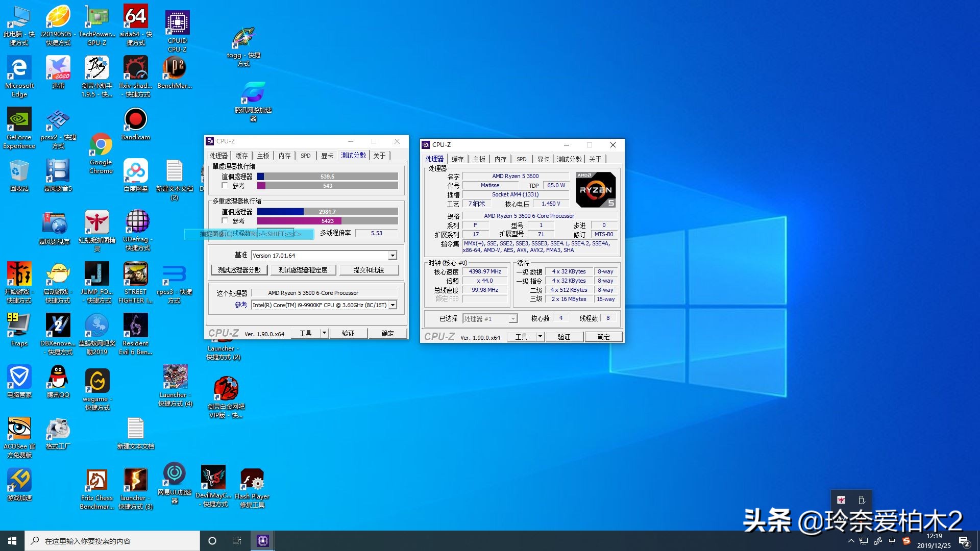The height and width of the screenshot is (551, 980).
Task: Expand the benchmark Version 17.01.64 dropdown
Action: 393,256
